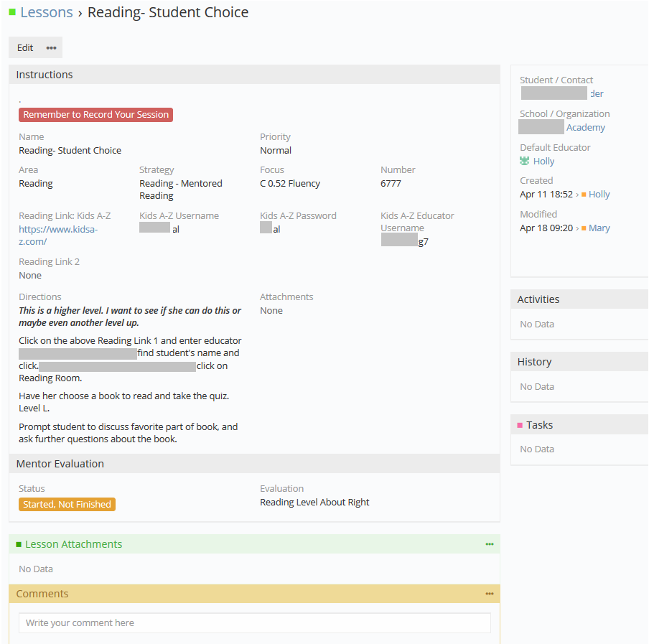Focus the 'Write your comment here' field
The height and width of the screenshot is (644, 649).
pos(254,623)
